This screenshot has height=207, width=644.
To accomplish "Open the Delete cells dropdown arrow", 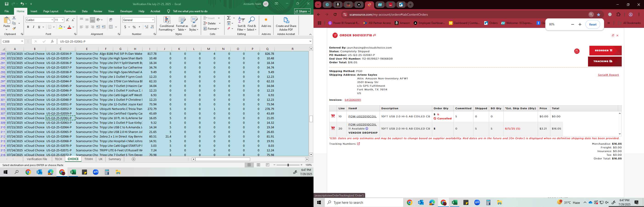I will coord(220,23).
